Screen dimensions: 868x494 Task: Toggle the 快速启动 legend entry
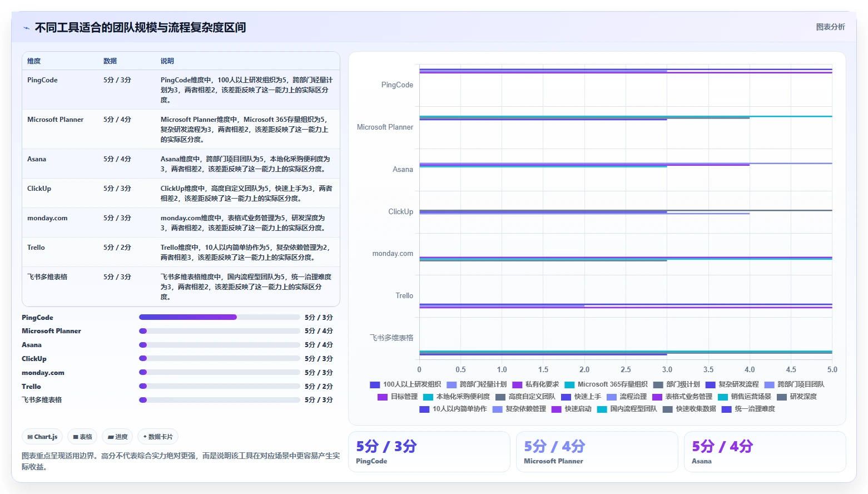[572, 409]
